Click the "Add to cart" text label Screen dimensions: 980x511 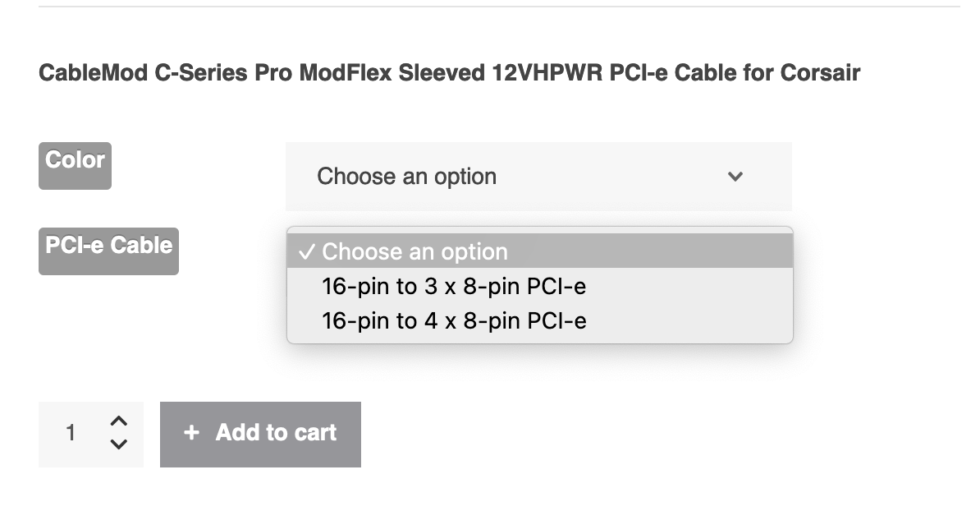click(276, 433)
